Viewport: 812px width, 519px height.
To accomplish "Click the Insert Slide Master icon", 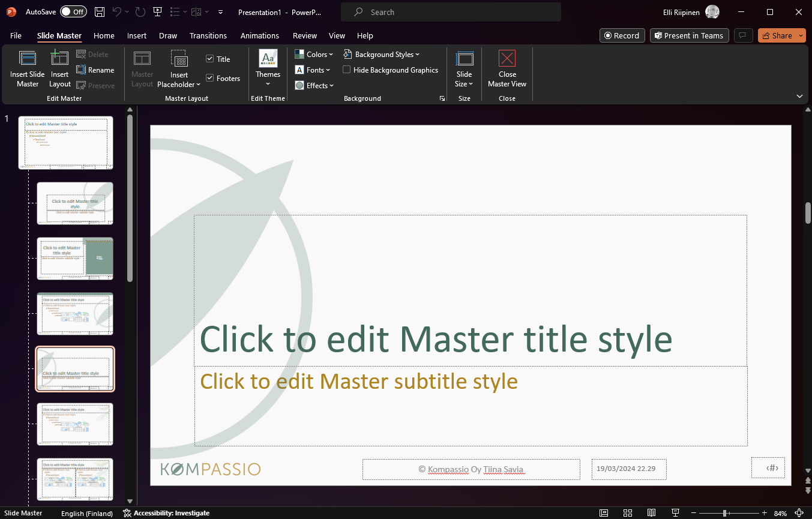I will pos(28,58).
